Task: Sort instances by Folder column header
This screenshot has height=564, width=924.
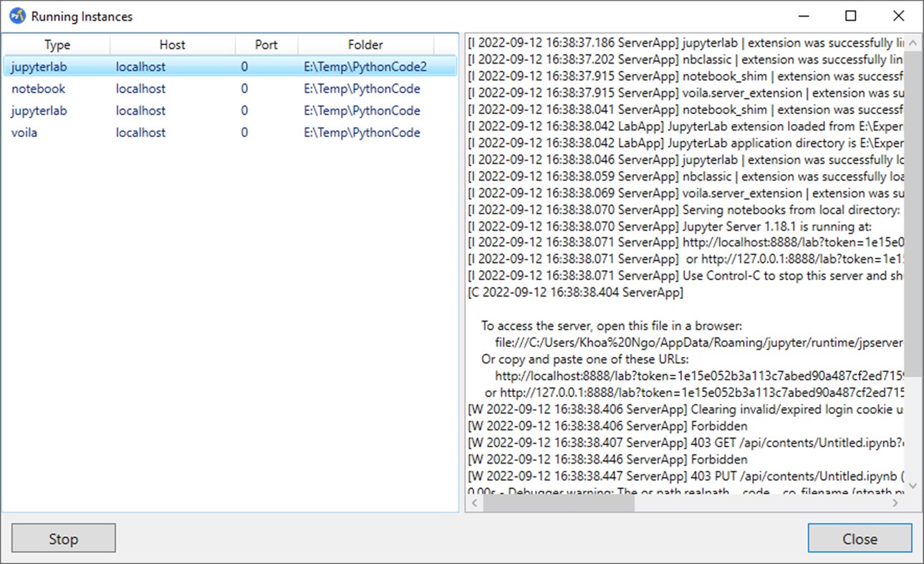Action: [366, 44]
